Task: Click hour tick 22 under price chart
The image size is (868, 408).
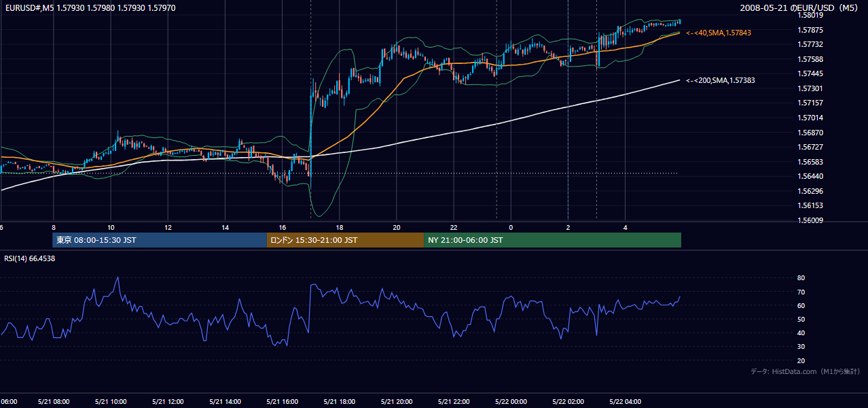Action: point(454,228)
